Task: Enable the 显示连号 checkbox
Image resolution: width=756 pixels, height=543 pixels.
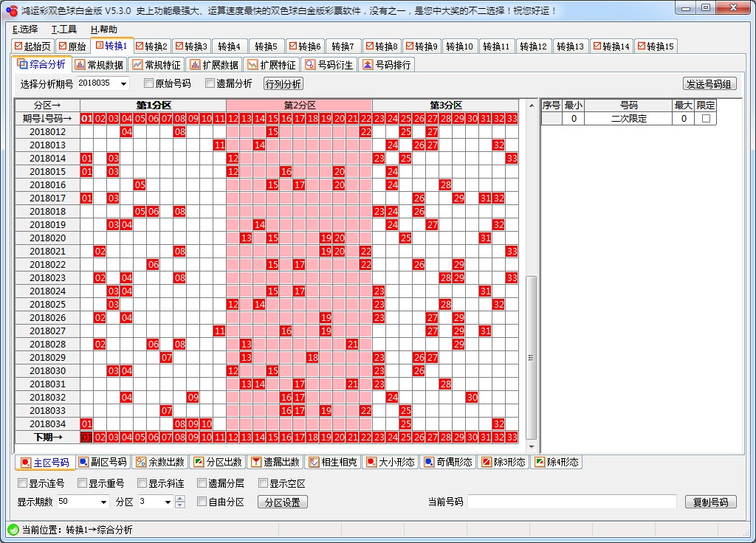Action: coord(21,483)
